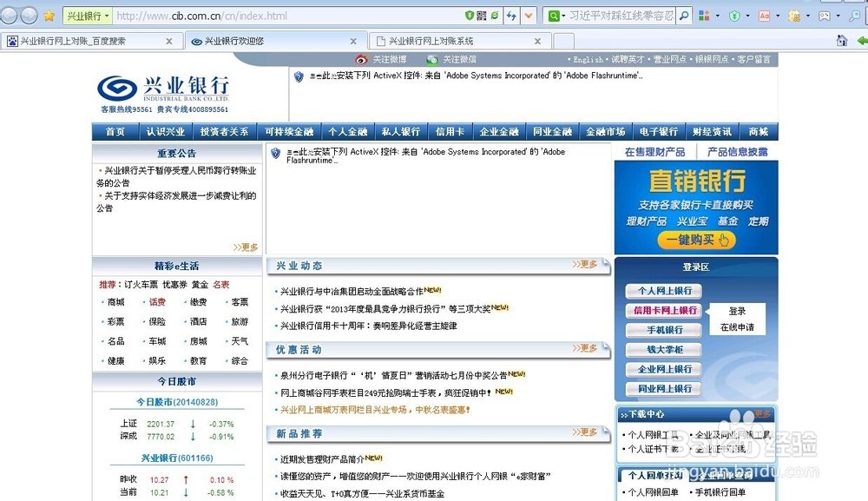The image size is (868, 501).
Task: Click the Weibo eye icon 关注微博
Action: point(362,59)
